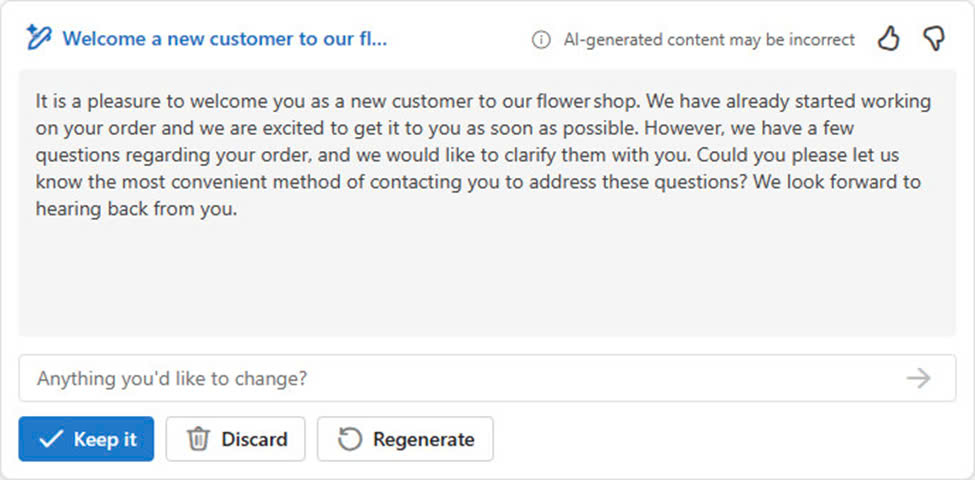Open the truncated prompt title "Welcome a new customer"

224,39
